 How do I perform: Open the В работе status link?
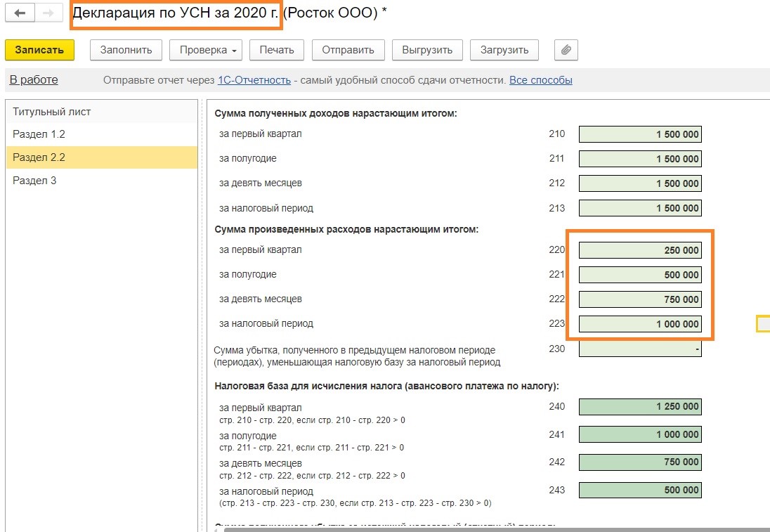[x=34, y=80]
